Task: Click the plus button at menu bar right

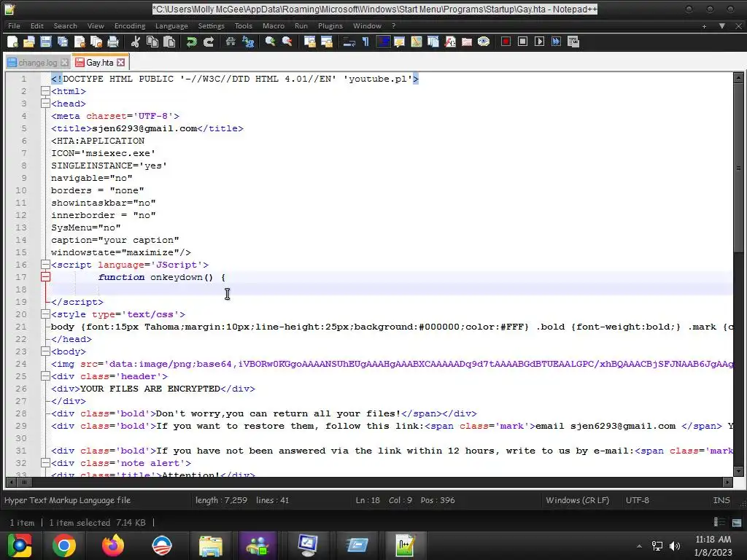Action: [704, 26]
